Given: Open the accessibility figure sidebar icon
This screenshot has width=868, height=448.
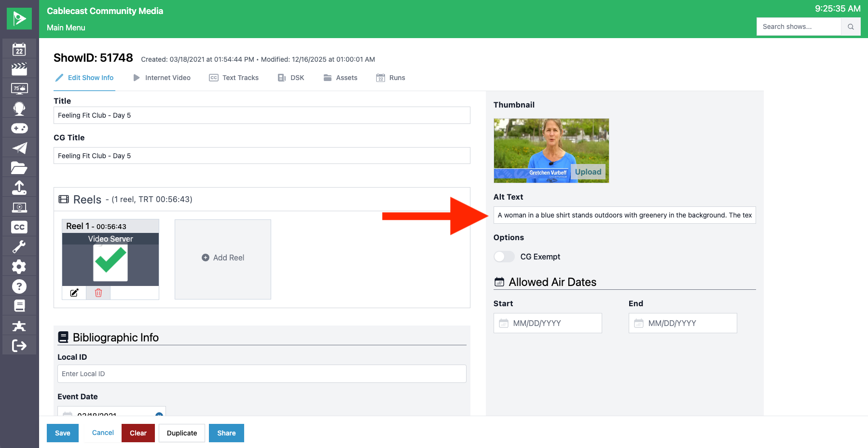Looking at the screenshot, I should coord(19,326).
